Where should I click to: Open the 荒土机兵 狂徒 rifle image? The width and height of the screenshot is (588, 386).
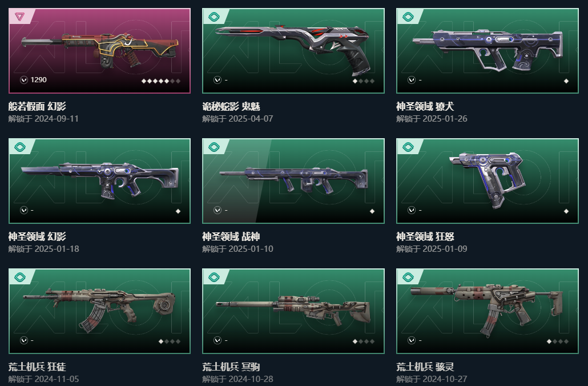[99, 309]
